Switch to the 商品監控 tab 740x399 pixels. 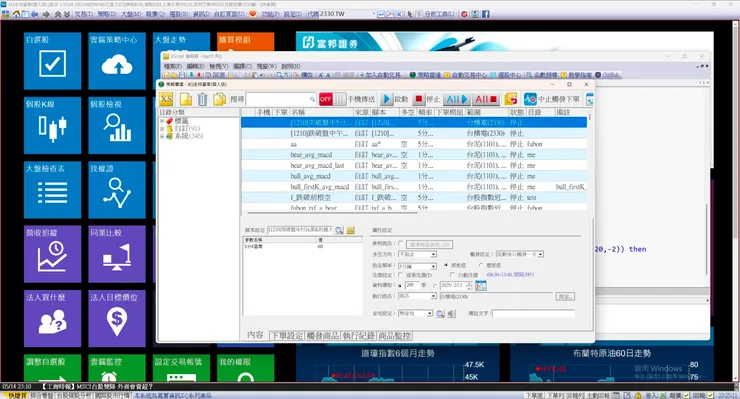click(x=395, y=336)
